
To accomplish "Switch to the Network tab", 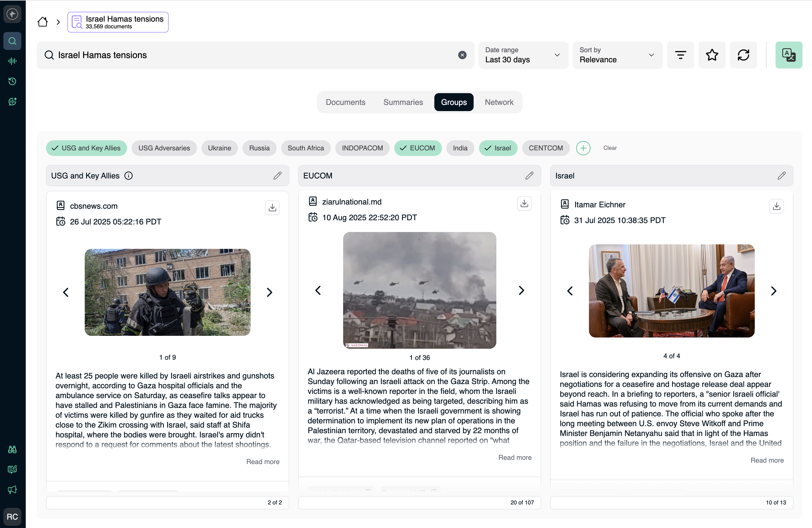I will (499, 102).
